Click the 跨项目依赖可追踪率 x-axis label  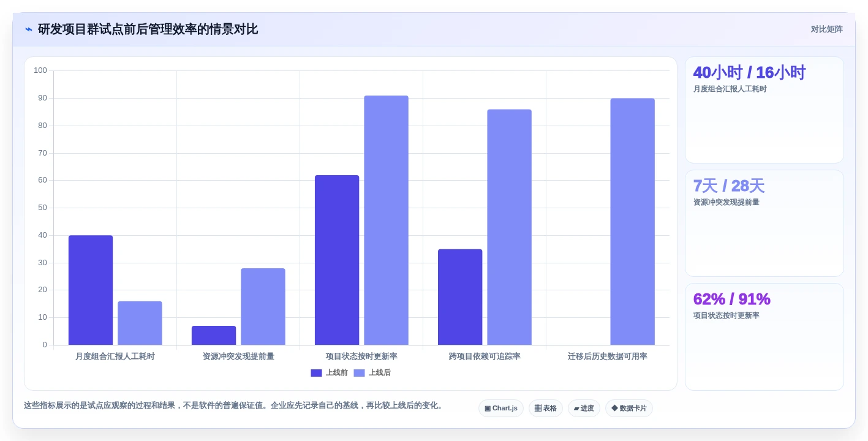[x=485, y=356]
